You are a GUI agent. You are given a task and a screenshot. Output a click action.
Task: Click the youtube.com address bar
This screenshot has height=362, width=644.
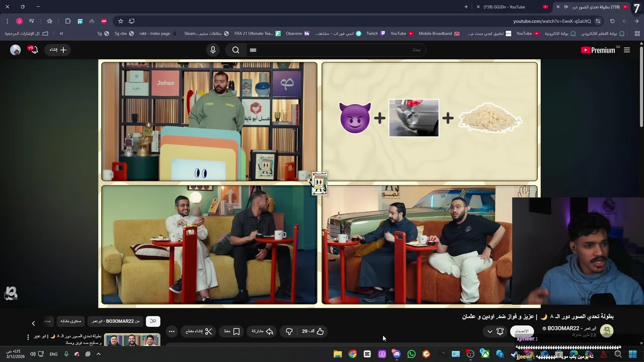[x=552, y=21]
